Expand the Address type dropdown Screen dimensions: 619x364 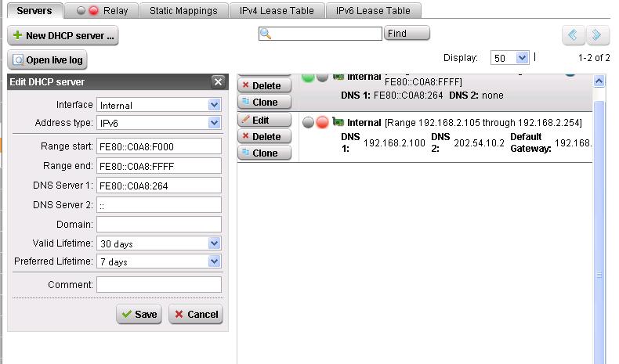214,123
